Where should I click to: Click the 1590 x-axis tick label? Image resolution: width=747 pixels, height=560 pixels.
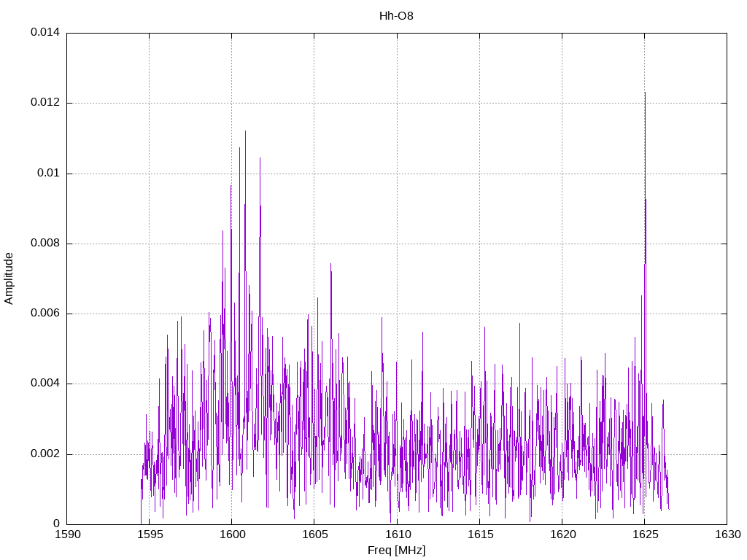tap(67, 534)
